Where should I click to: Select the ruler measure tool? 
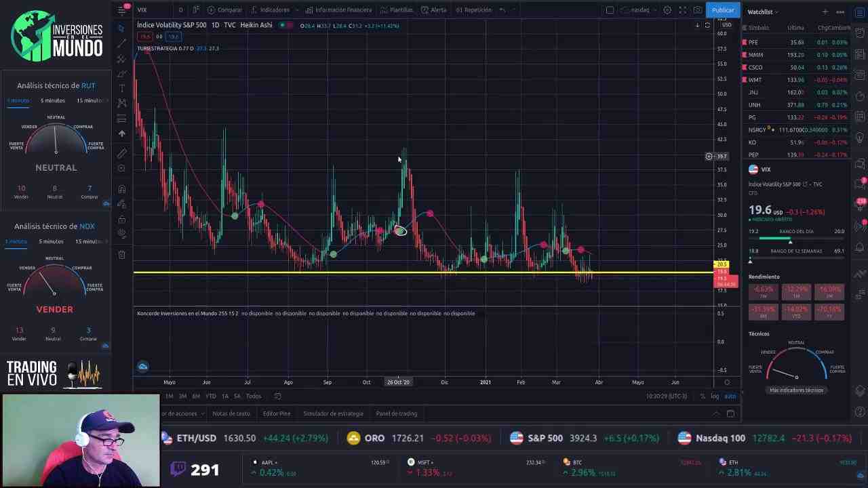(121, 153)
